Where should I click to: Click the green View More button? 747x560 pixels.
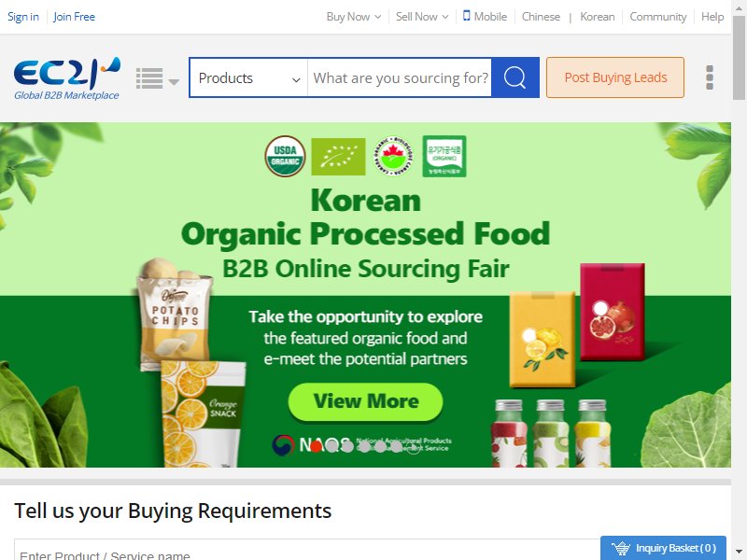tap(365, 401)
